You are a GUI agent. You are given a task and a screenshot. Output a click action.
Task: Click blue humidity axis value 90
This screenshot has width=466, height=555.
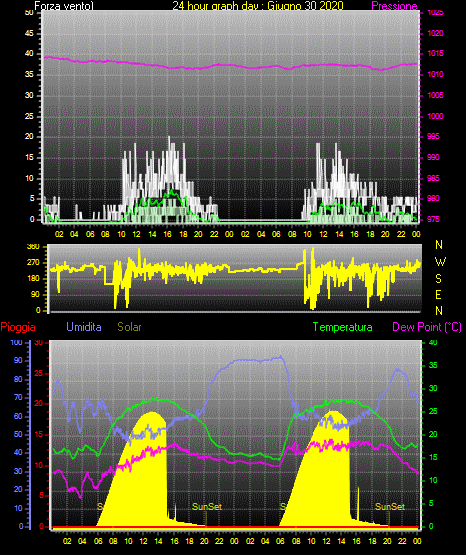click(18, 360)
